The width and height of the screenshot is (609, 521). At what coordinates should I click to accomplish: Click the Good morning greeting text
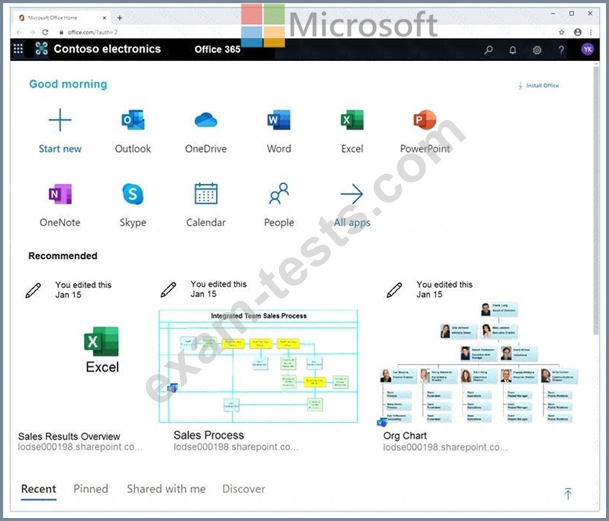(68, 84)
